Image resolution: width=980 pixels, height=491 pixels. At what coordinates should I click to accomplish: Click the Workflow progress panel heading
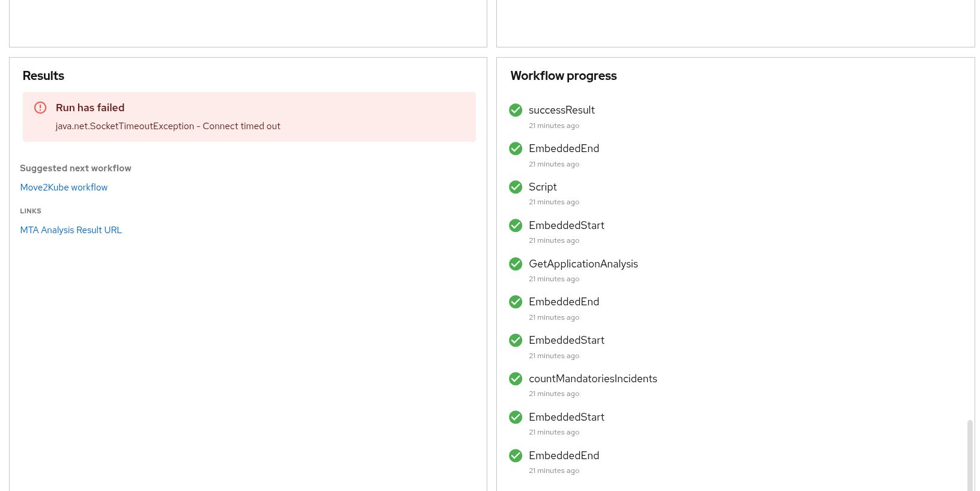click(563, 76)
